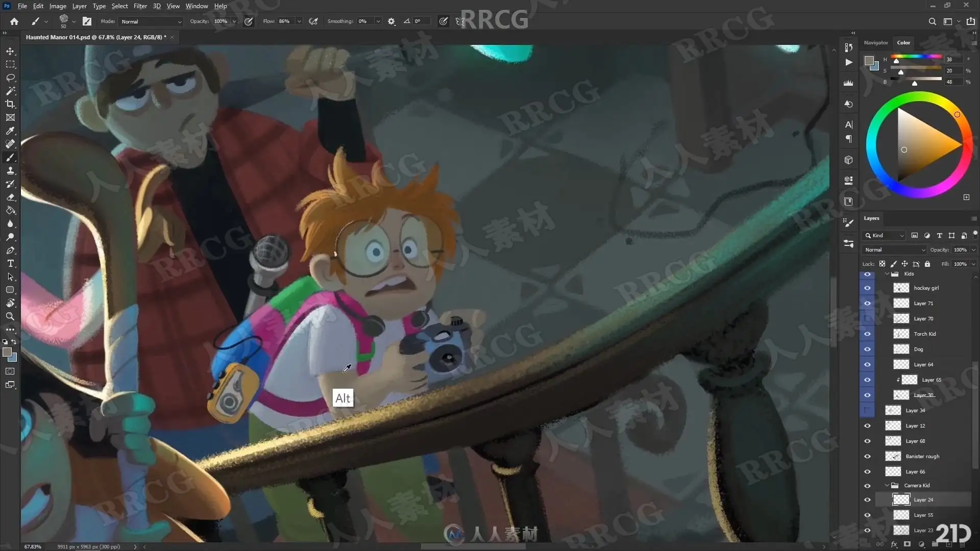This screenshot has width=980, height=551.
Task: Show the Layer 34 layer
Action: coord(867,411)
